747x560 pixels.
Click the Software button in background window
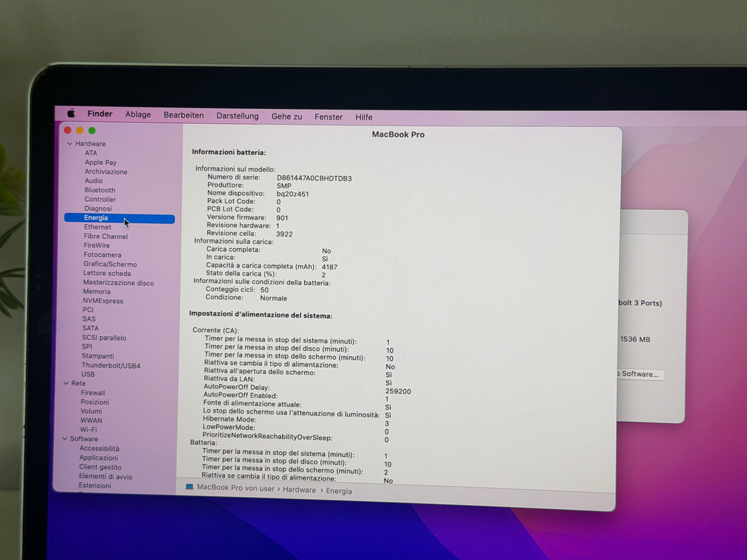(641, 375)
